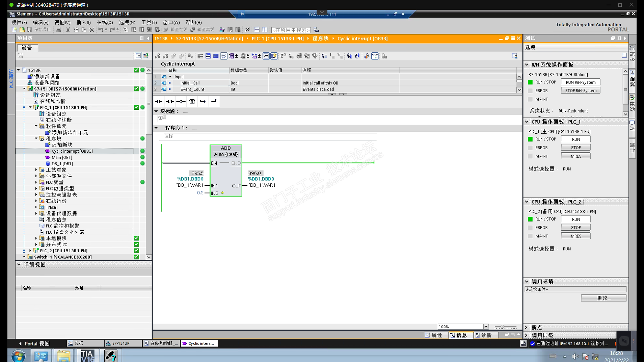Toggle favorites display in the editor
This screenshot has height=362, width=644.
coord(274,56)
